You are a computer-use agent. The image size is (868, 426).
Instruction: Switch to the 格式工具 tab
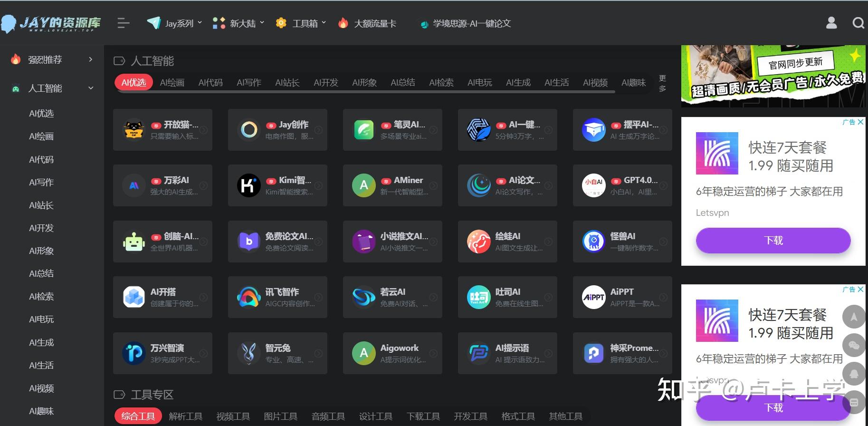pyautogui.click(x=518, y=416)
